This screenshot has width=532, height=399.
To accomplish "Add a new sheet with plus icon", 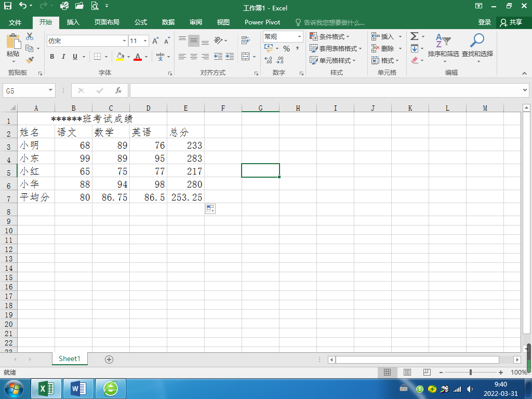I will pyautogui.click(x=109, y=360).
